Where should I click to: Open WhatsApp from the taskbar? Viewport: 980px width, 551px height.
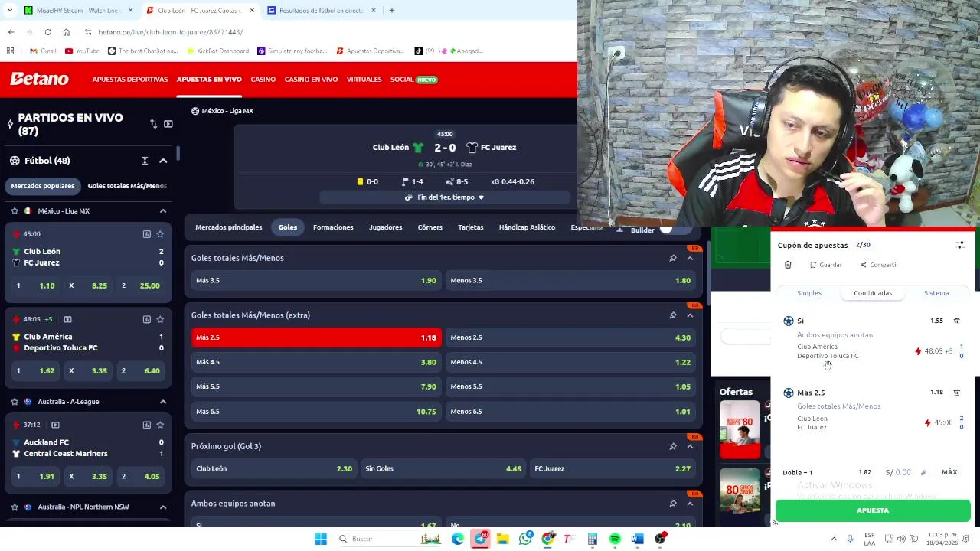click(525, 539)
